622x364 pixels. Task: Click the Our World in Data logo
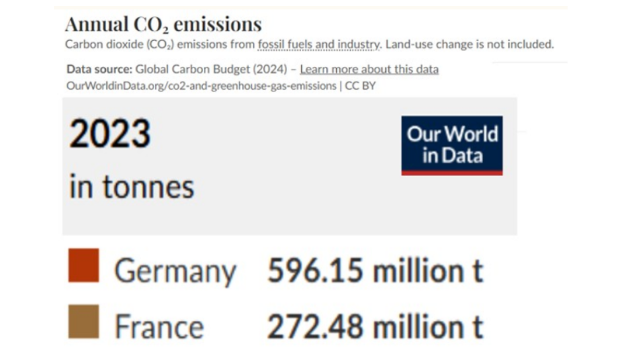pos(452,146)
